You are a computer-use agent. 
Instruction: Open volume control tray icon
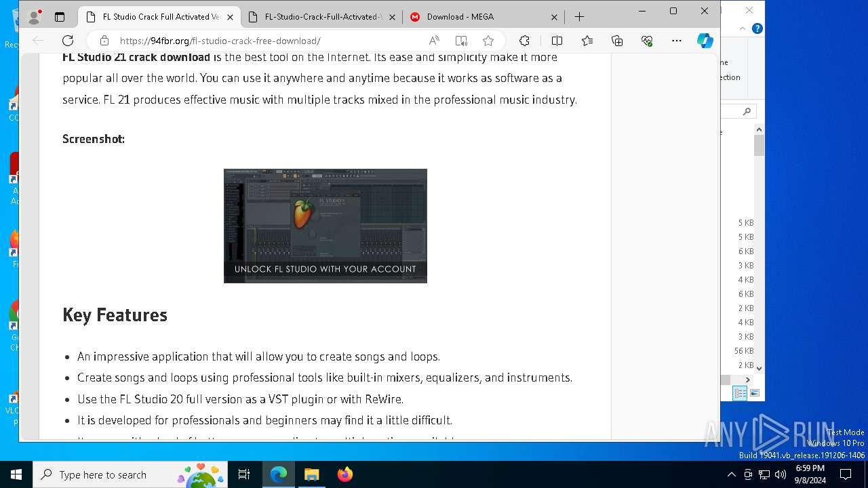click(x=780, y=474)
